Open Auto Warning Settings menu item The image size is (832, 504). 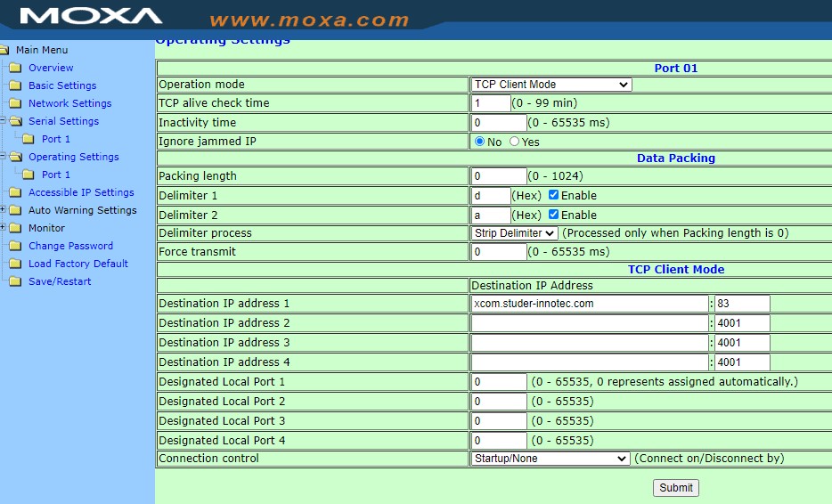click(82, 210)
